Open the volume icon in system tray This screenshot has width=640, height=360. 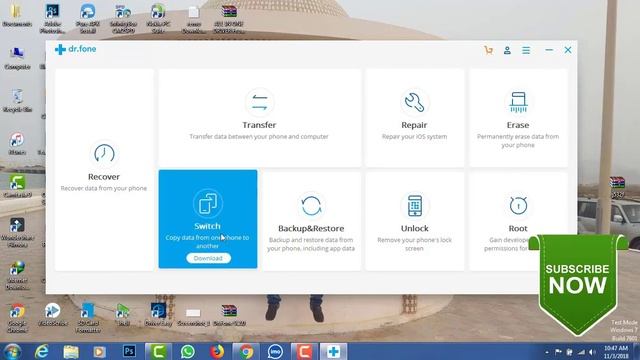(592, 352)
